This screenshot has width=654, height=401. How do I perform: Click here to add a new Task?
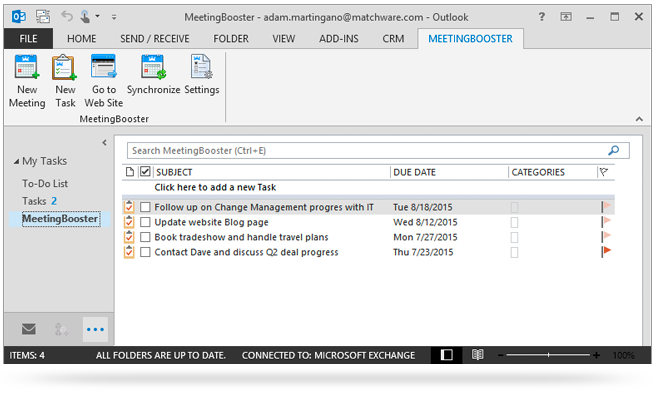coord(215,187)
